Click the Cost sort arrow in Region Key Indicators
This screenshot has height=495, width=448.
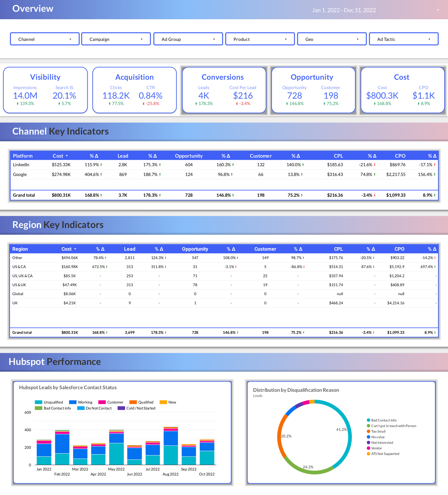(x=75, y=249)
